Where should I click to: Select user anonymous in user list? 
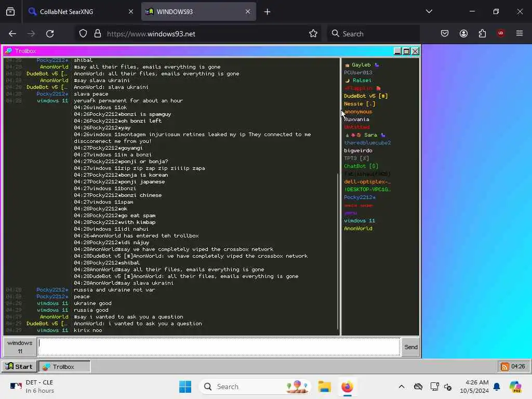358,112
